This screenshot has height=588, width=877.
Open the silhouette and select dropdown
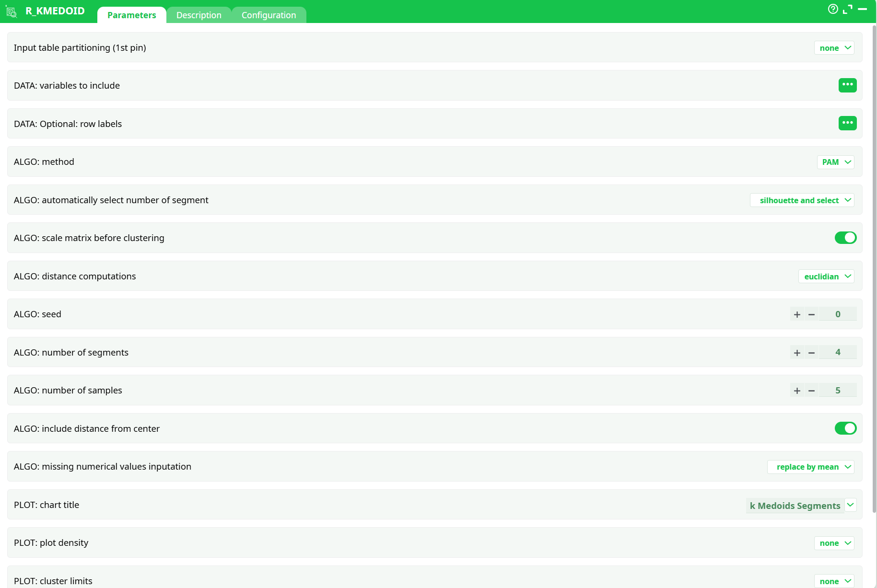(x=802, y=200)
